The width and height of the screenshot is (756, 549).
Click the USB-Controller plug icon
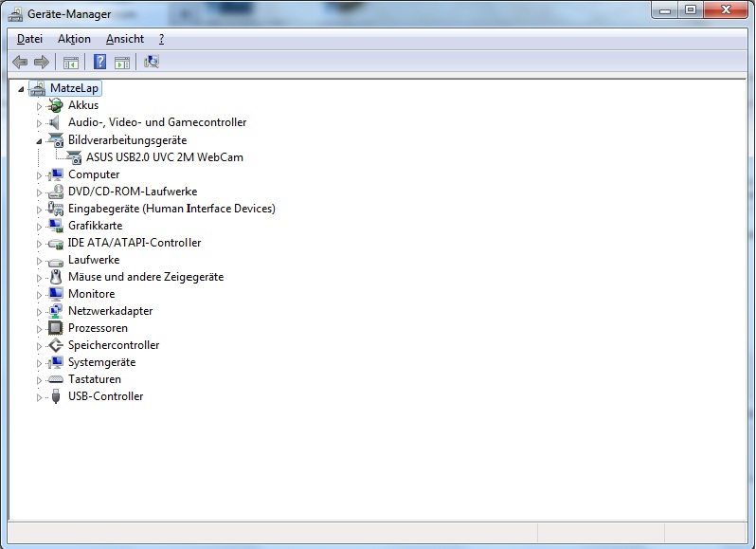click(x=56, y=396)
